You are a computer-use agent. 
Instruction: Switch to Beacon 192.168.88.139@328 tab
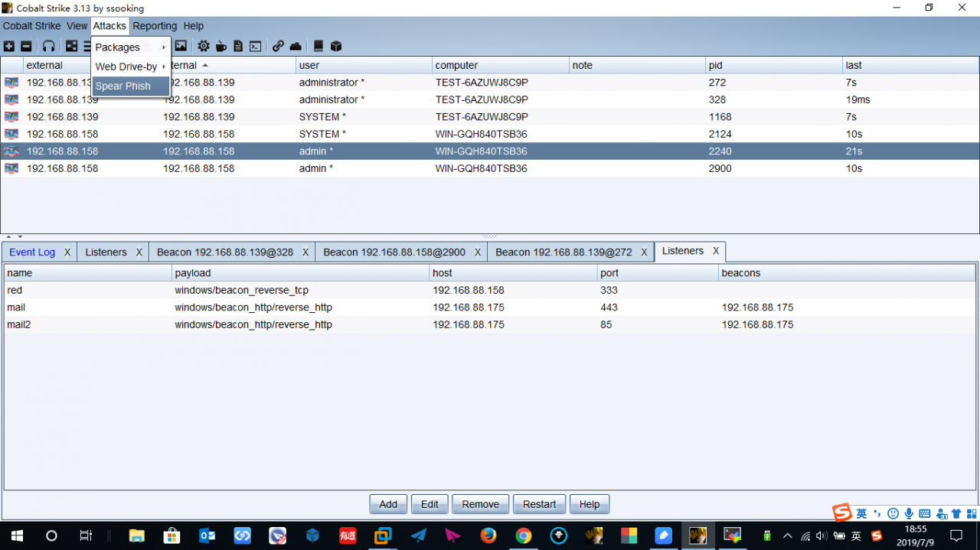tap(225, 252)
